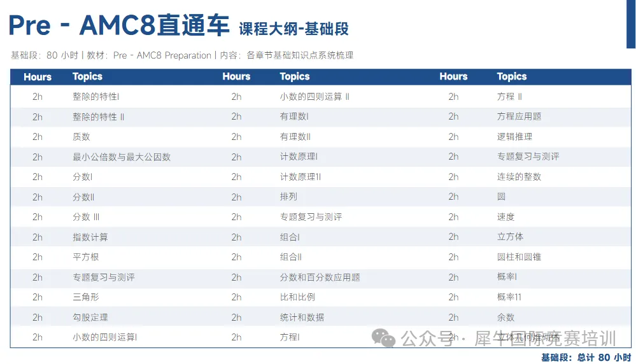The height and width of the screenshot is (364, 636).
Task: Select the '分数 III' topic
Action: (86, 217)
